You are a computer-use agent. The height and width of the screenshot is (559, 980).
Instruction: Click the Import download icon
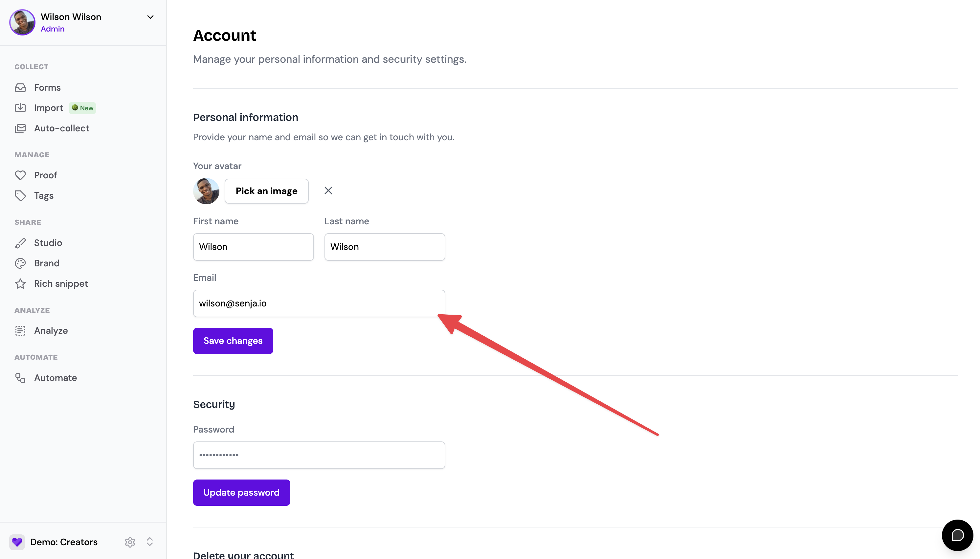[x=20, y=108]
